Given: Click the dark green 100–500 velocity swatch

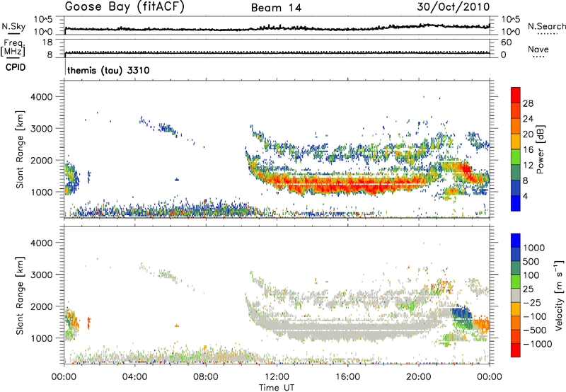Looking at the screenshot, I should click(x=516, y=268).
